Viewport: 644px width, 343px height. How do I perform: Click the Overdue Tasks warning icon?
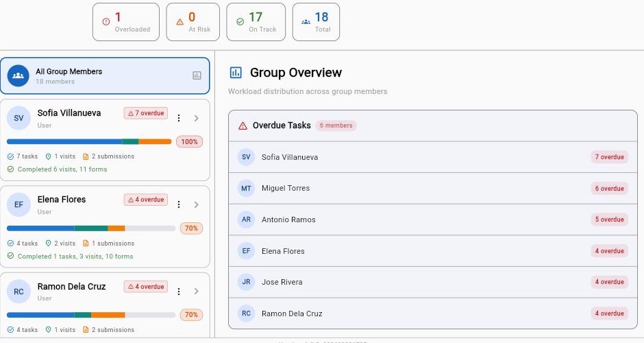coord(243,126)
